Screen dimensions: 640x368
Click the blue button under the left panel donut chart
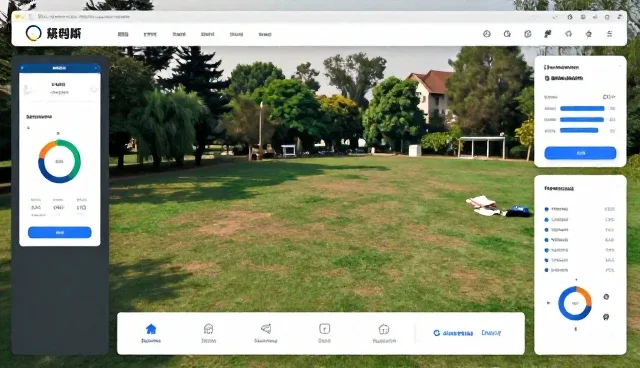(x=60, y=232)
